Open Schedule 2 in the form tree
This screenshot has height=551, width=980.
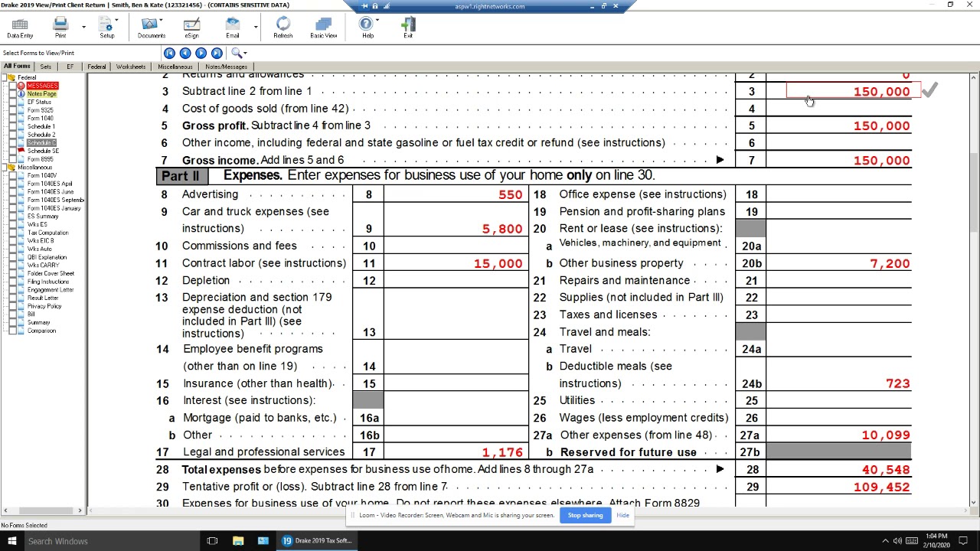41,135
